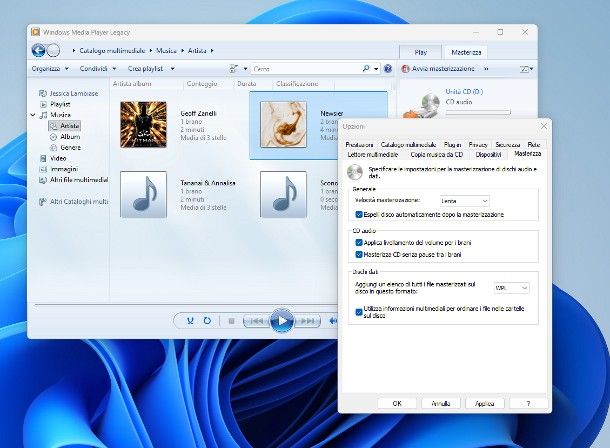This screenshot has height=448, width=610.
Task: Open Sicurezza tab in Opzioni
Action: click(508, 144)
